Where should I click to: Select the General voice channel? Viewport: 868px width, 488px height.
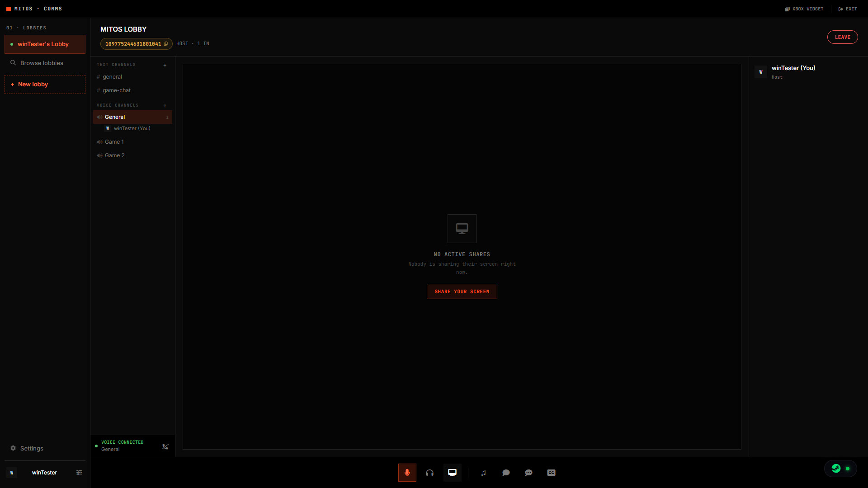click(132, 117)
